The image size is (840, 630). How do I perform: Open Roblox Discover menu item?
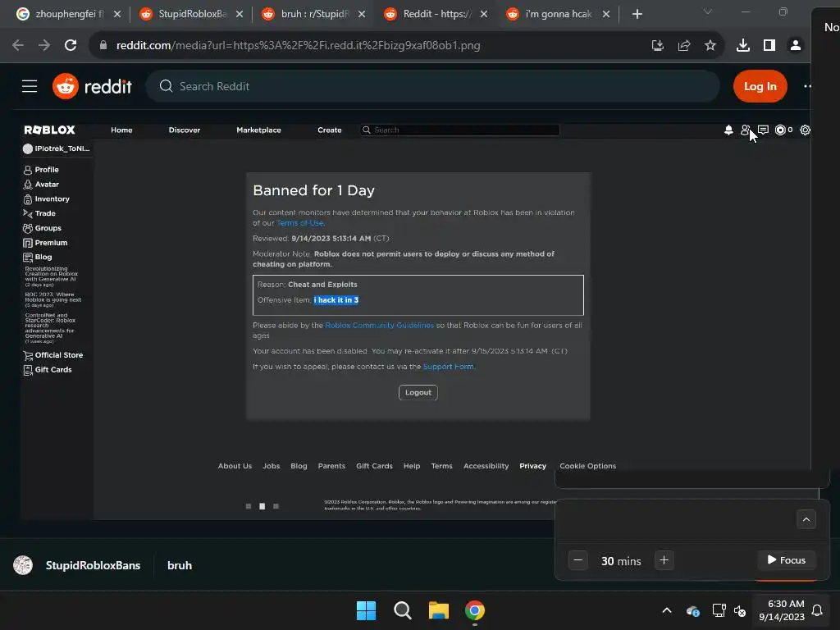tap(185, 130)
